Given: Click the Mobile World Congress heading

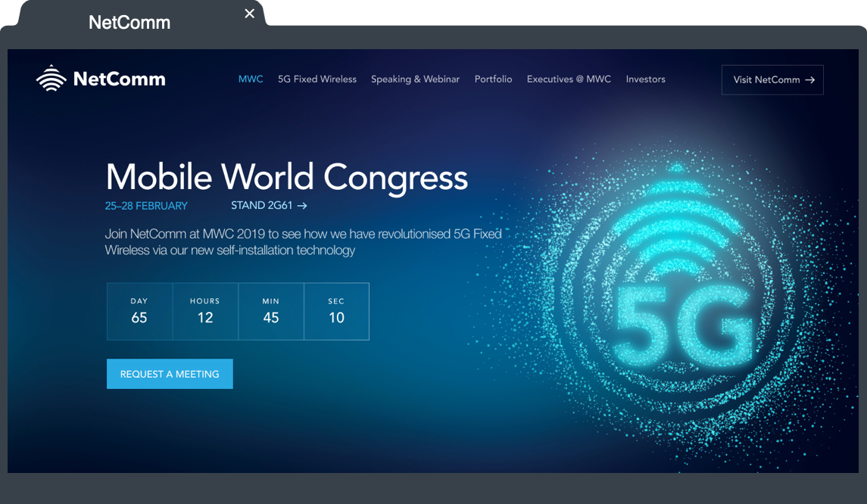Looking at the screenshot, I should pyautogui.click(x=286, y=177).
